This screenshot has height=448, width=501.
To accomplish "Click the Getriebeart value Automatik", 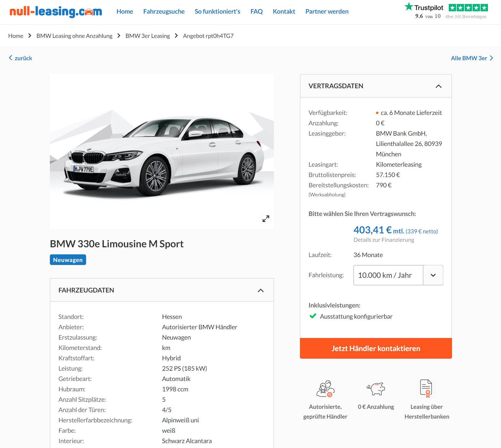I will pos(176,379).
